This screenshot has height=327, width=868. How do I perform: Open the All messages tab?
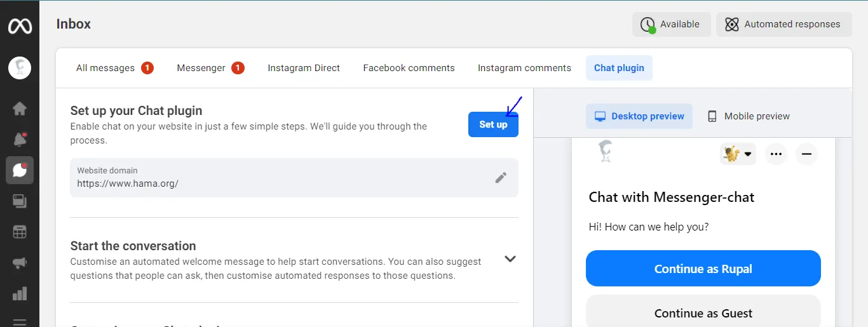tap(114, 68)
